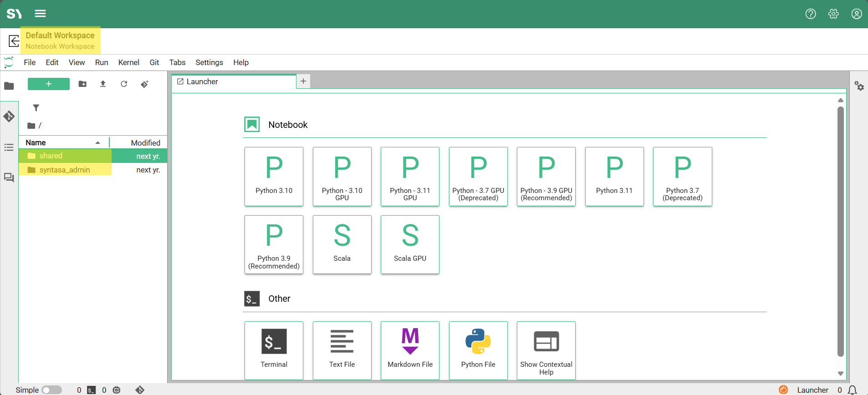
Task: Select the Launcher tab
Action: [x=202, y=82]
